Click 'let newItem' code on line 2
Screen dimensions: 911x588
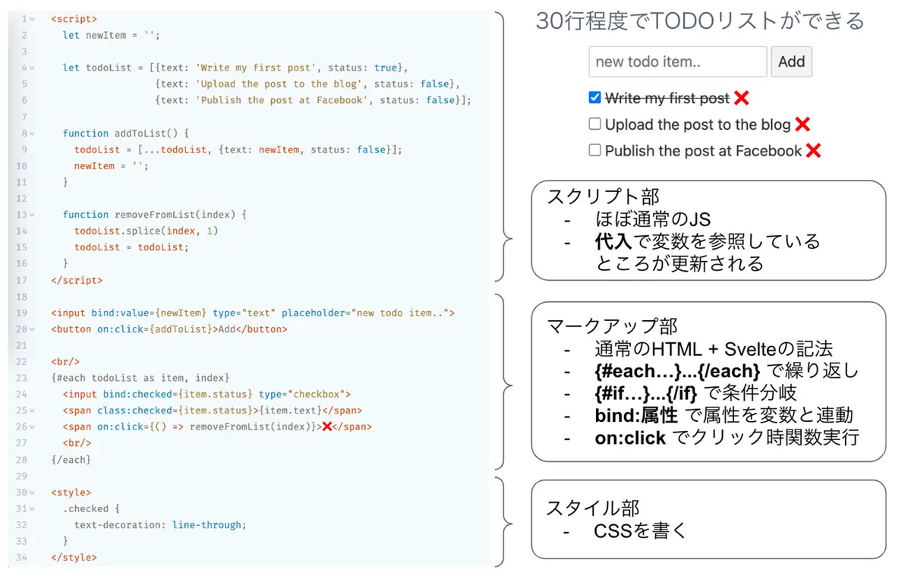112,35
